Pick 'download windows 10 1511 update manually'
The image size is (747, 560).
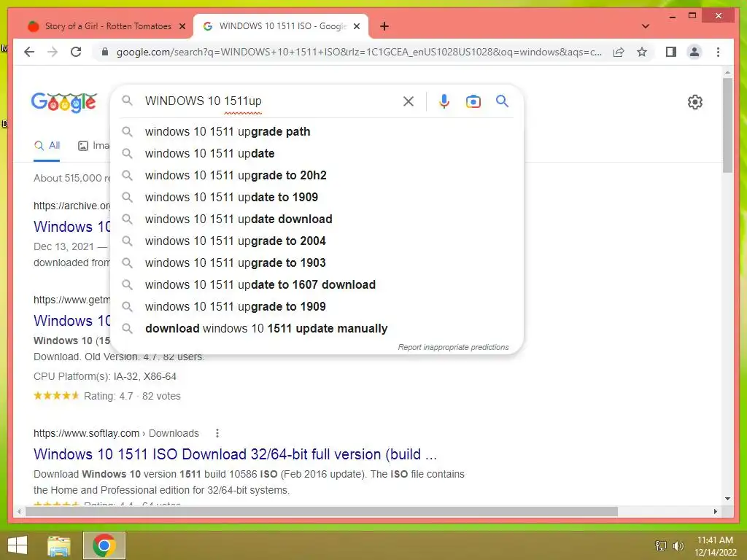317,329
